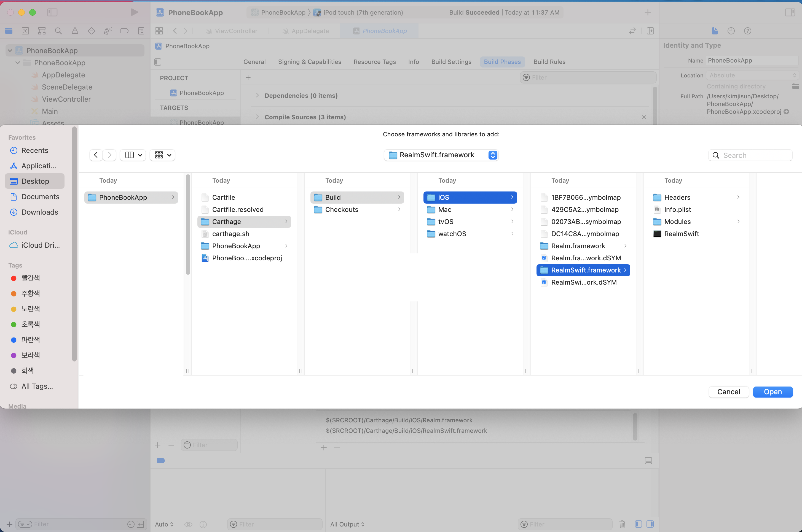802x532 pixels.
Task: Switch to the General tab
Action: coord(254,62)
